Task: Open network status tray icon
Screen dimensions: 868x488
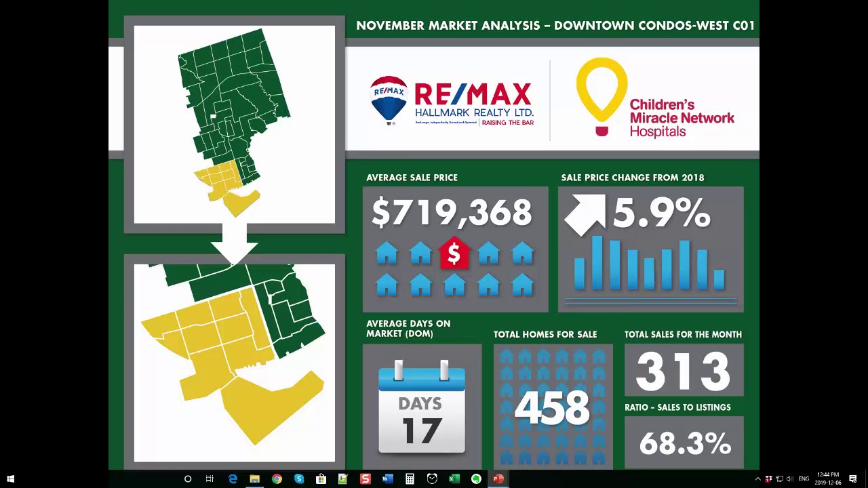Action: click(x=779, y=479)
